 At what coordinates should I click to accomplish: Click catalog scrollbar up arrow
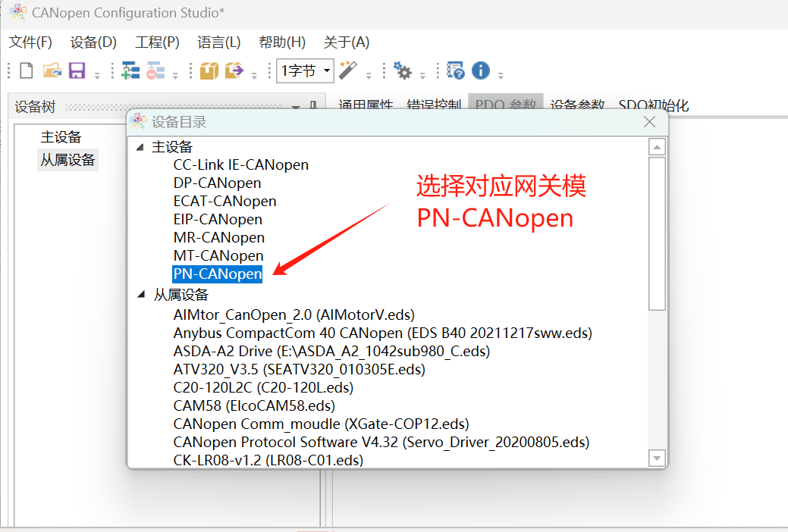tap(657, 147)
